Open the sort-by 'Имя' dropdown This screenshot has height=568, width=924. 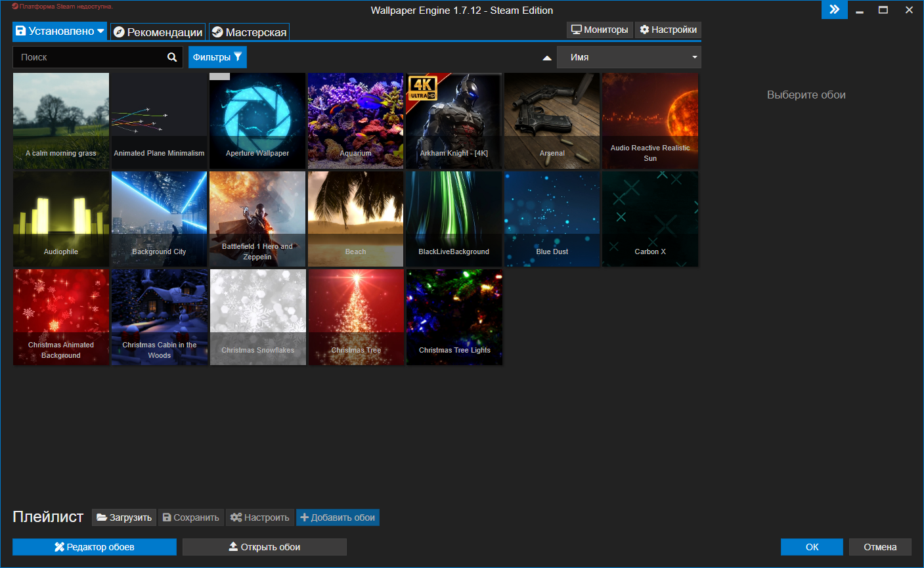click(x=628, y=57)
